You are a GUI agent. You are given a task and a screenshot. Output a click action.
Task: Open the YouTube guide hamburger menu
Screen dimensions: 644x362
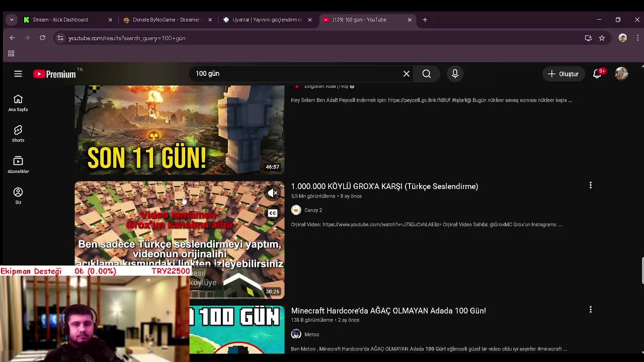18,74
